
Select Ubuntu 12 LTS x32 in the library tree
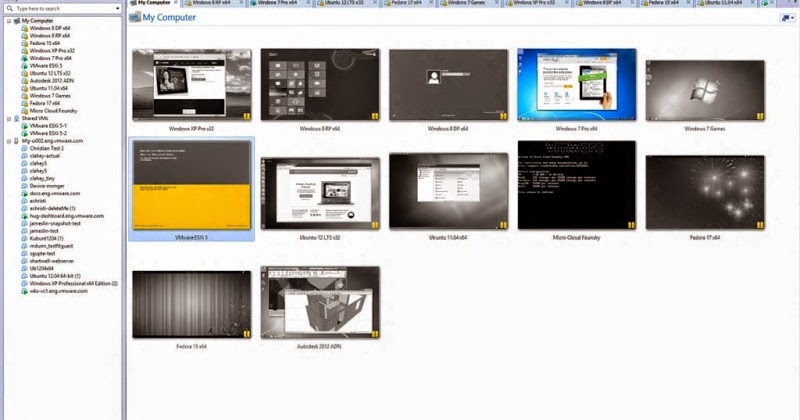click(x=50, y=73)
